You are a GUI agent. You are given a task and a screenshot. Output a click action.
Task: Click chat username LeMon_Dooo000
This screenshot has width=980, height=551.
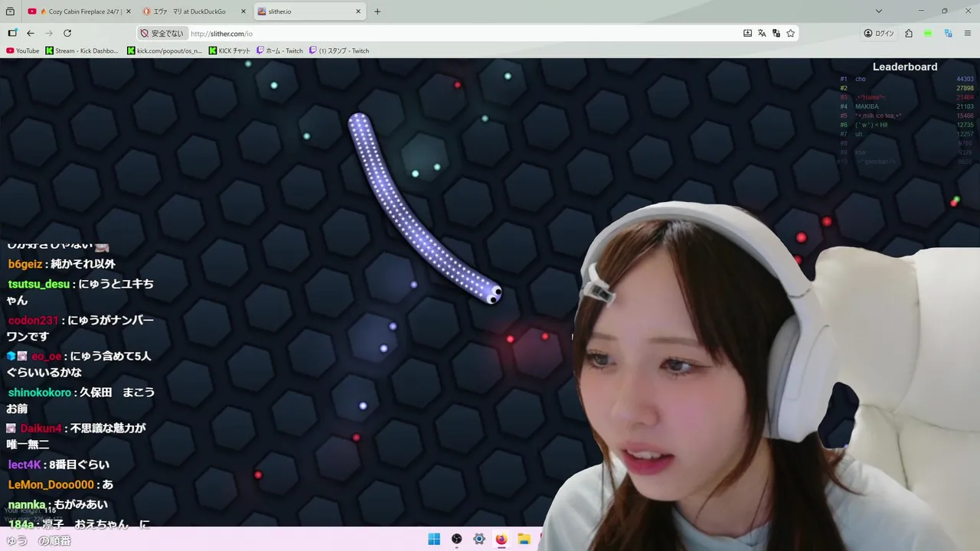click(x=51, y=484)
